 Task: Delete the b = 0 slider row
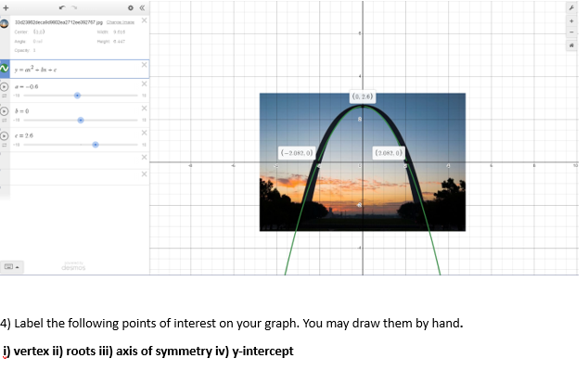click(x=144, y=109)
